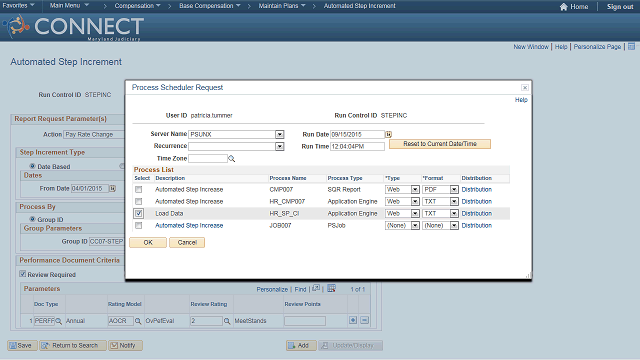This screenshot has width=640, height=360.
Task: Open the Compensation breadcrumb menu
Action: (137, 6)
